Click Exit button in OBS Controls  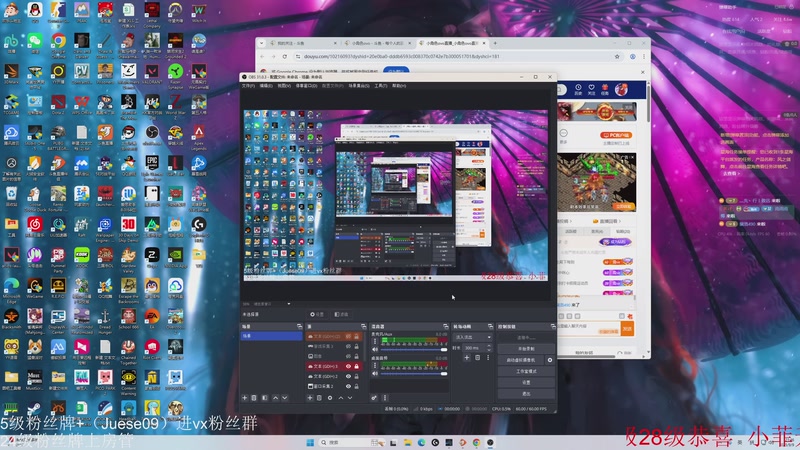point(526,394)
